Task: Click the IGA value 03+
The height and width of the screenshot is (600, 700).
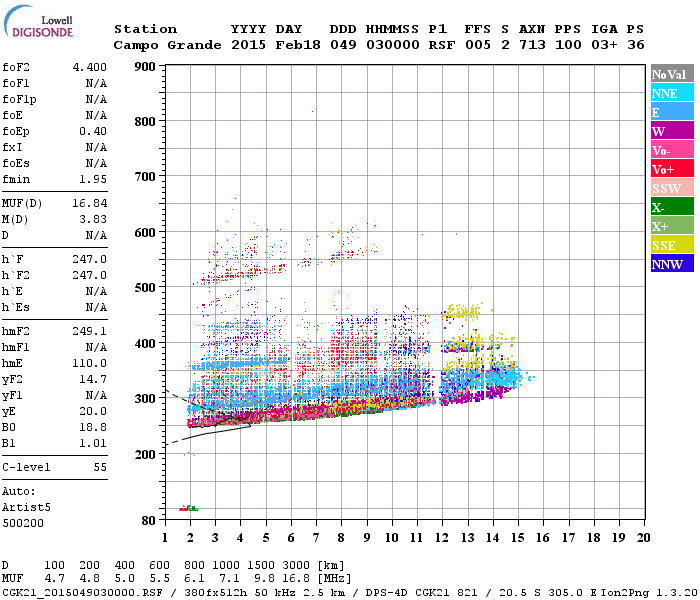Action: pos(604,45)
